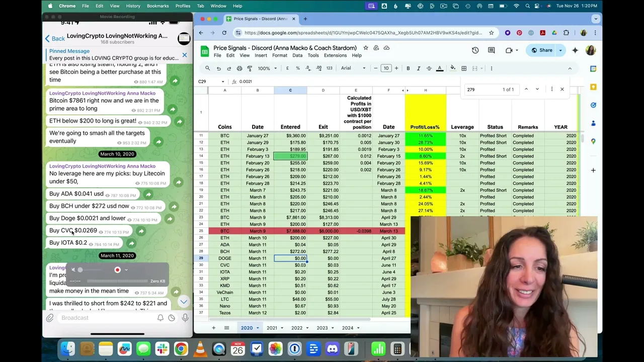Format as percent using % icon
The image size is (644, 362).
tap(298, 68)
